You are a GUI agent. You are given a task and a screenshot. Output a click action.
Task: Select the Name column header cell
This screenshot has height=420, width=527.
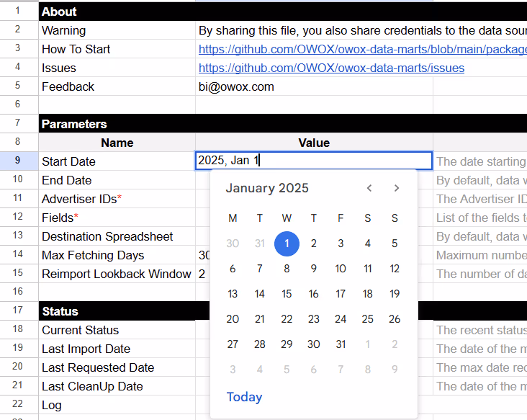[117, 143]
